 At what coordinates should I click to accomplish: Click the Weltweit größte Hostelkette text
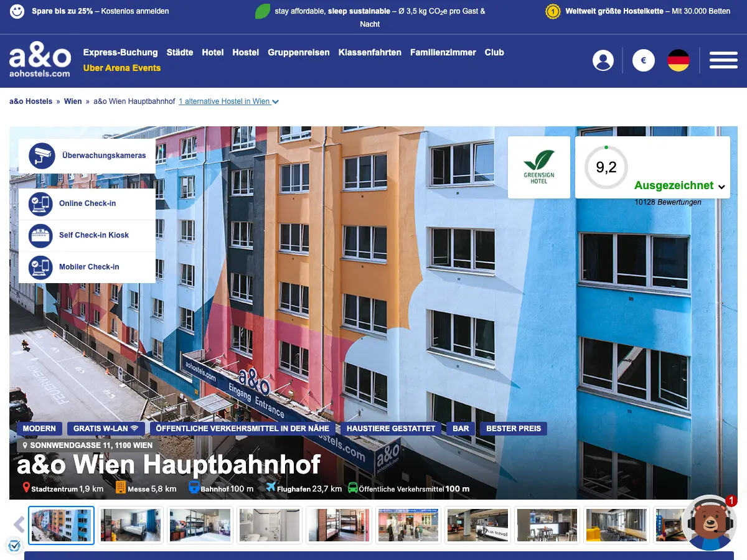(613, 11)
